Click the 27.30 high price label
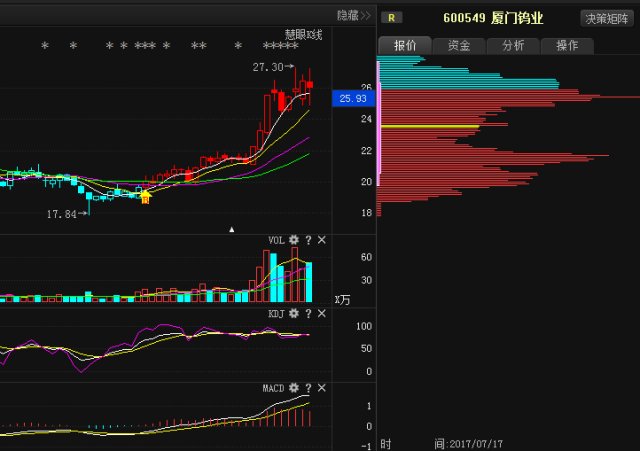 pyautogui.click(x=268, y=67)
